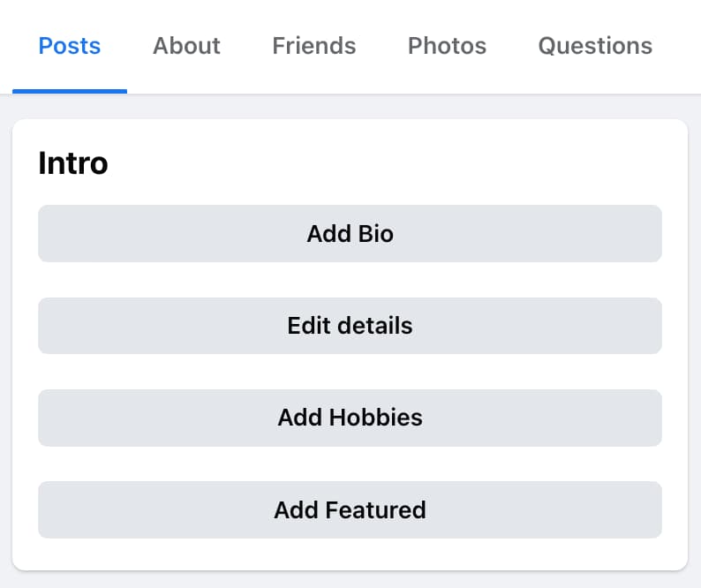Show profile photos via Photos tab

(x=447, y=46)
